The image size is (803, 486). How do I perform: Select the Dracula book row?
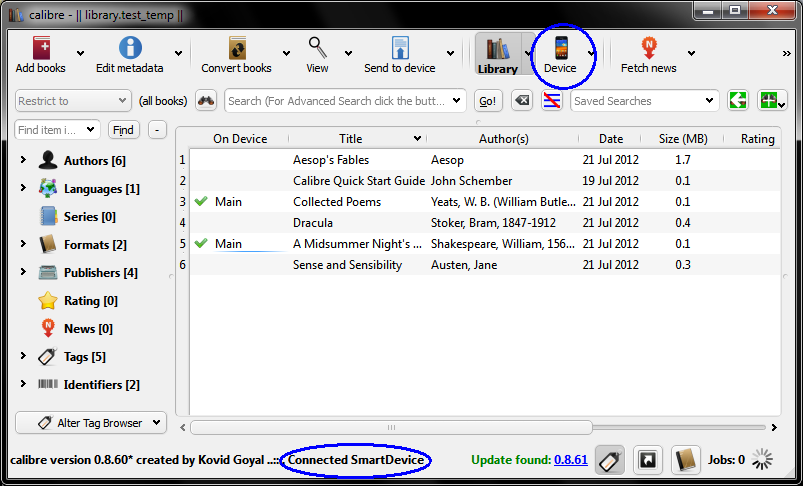[484, 223]
